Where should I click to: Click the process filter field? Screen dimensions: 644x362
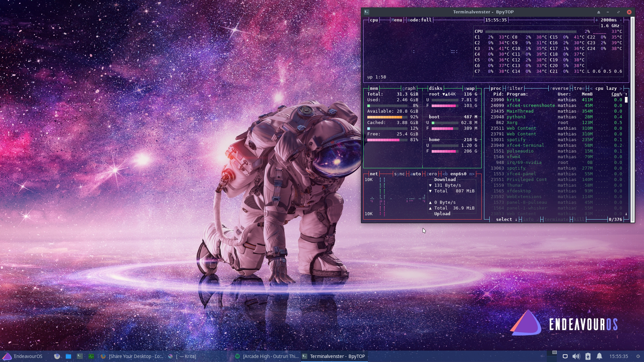515,88
